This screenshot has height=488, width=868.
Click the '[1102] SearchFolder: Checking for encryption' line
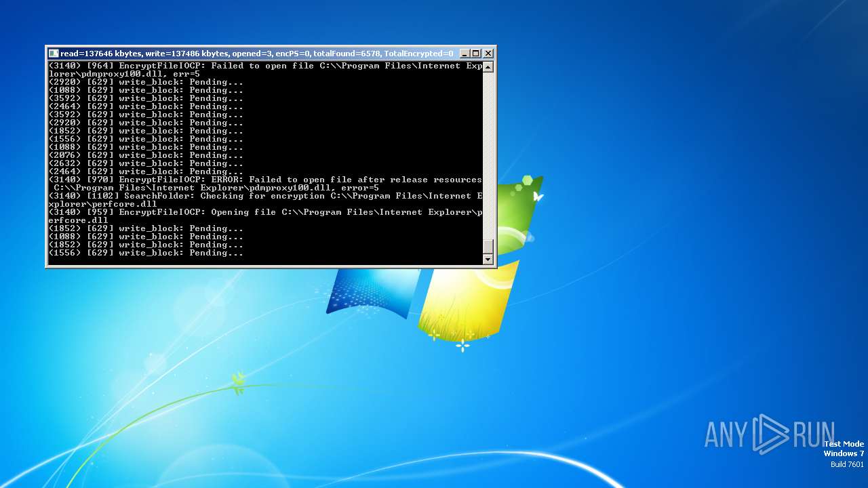click(265, 196)
